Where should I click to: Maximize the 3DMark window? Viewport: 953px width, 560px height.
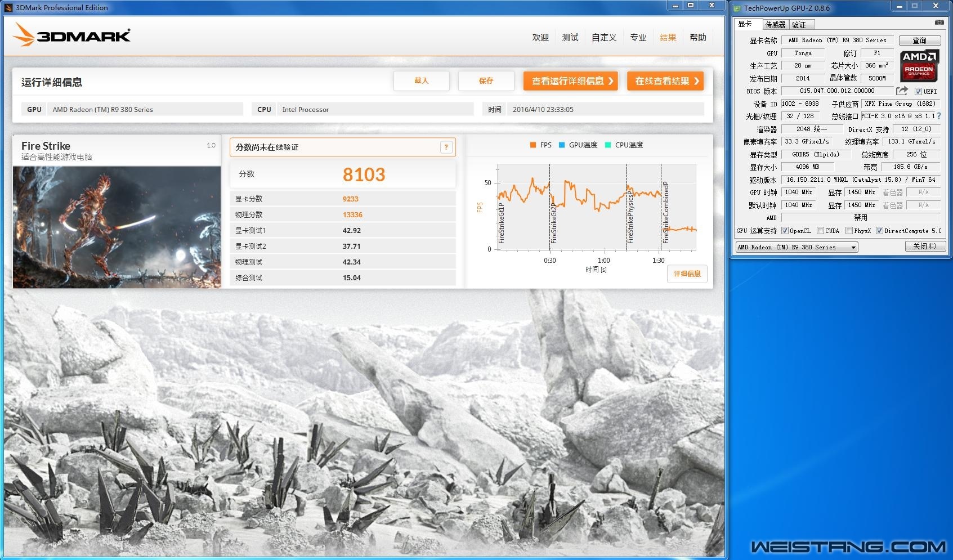point(691,6)
